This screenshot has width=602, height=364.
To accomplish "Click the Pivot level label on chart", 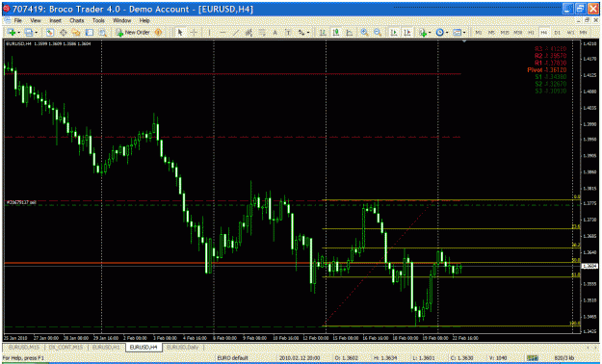I will (547, 70).
